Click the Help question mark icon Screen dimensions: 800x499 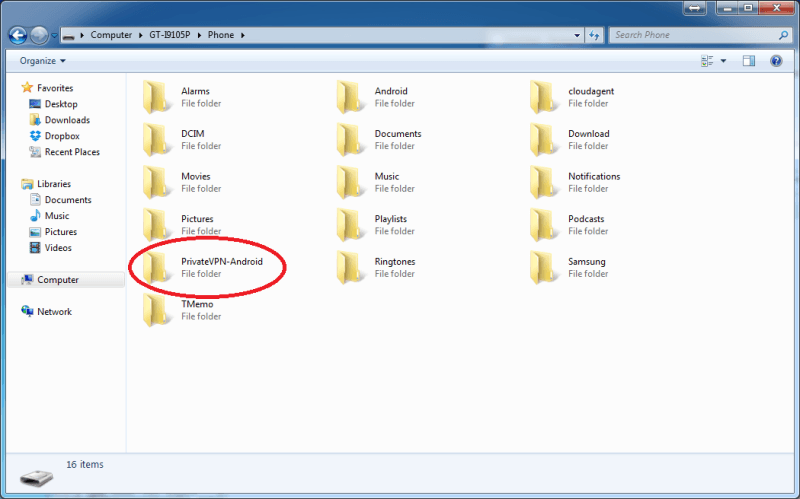click(x=776, y=61)
